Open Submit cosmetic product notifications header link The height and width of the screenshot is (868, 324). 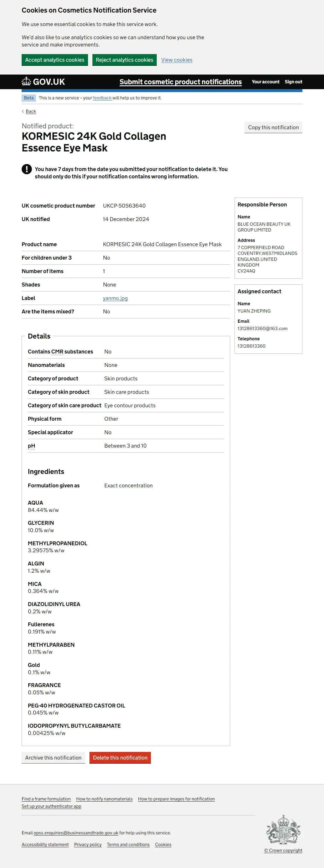pos(180,82)
